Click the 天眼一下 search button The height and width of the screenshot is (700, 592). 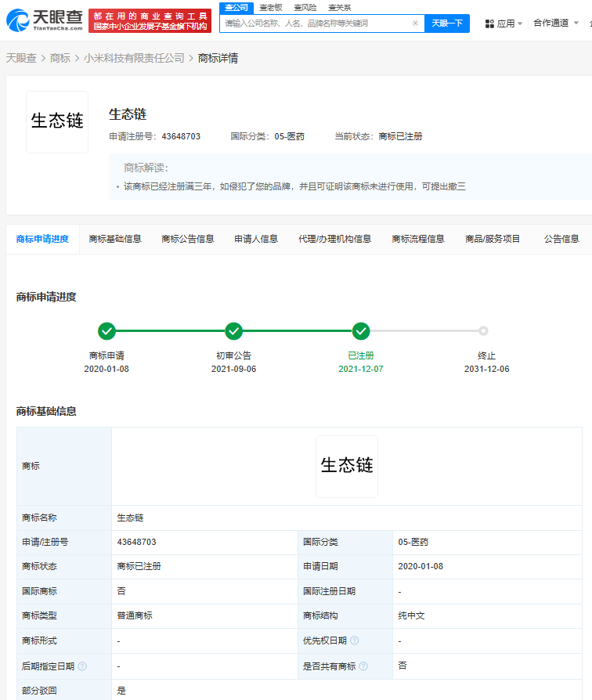[447, 23]
